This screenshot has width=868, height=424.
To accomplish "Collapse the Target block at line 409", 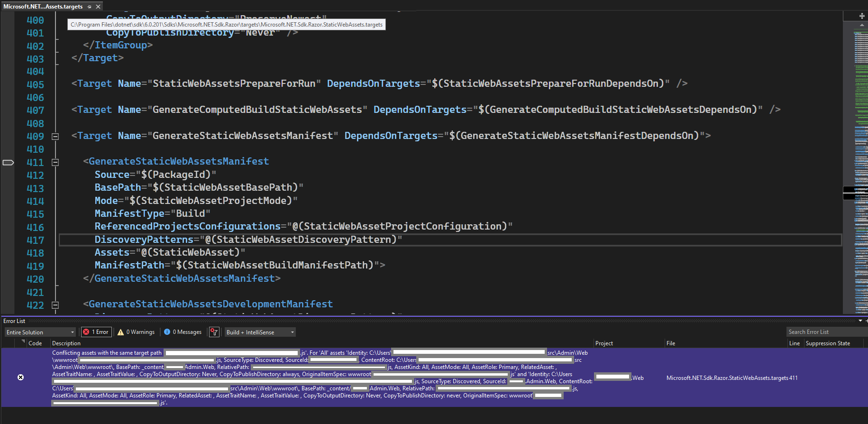I will pos(55,137).
